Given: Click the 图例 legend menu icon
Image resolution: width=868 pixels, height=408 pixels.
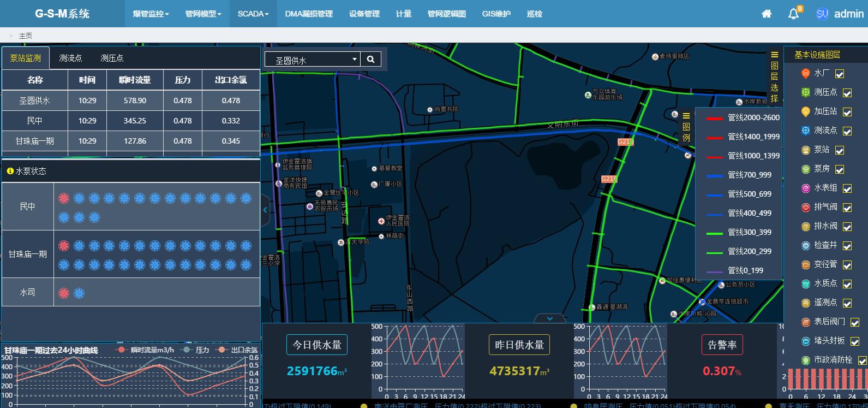Looking at the screenshot, I should (686, 116).
